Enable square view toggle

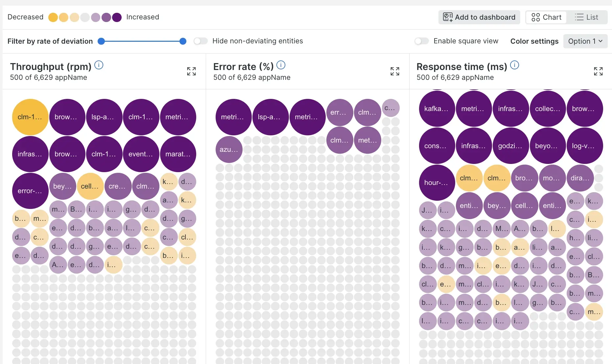tap(421, 41)
